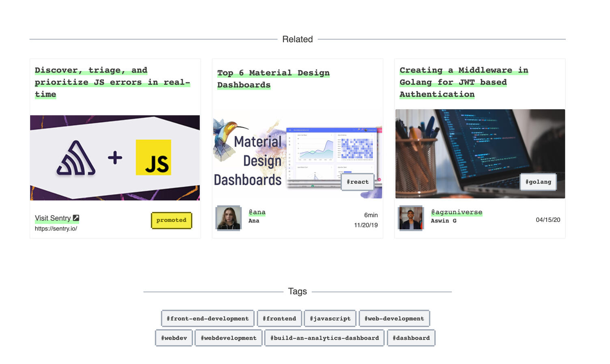Click the external link arrow icon beside Visit Sentry
The image size is (610, 364).
[76, 218]
